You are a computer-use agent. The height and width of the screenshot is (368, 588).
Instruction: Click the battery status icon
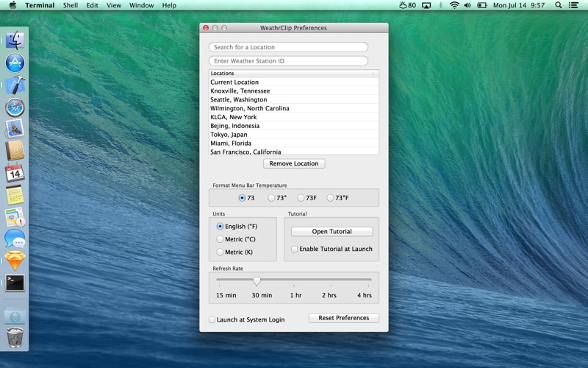pos(482,5)
